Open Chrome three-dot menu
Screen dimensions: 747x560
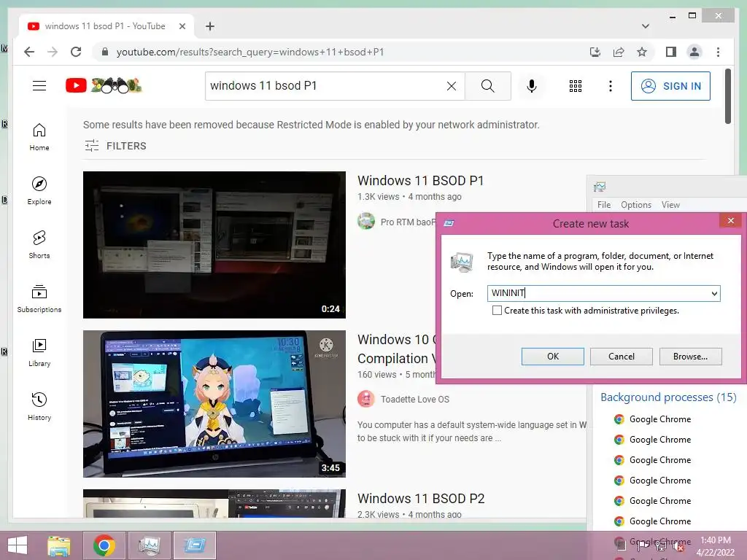click(x=718, y=52)
